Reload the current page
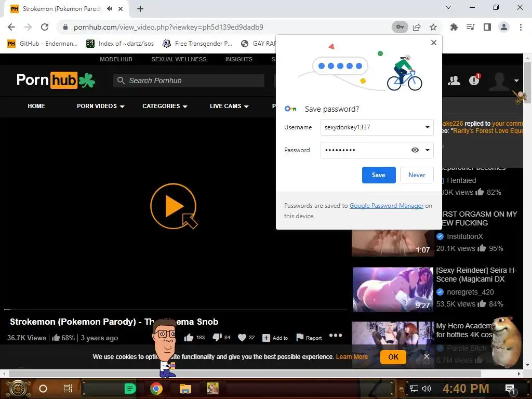Viewport: 532px width, 399px height. [x=45, y=27]
